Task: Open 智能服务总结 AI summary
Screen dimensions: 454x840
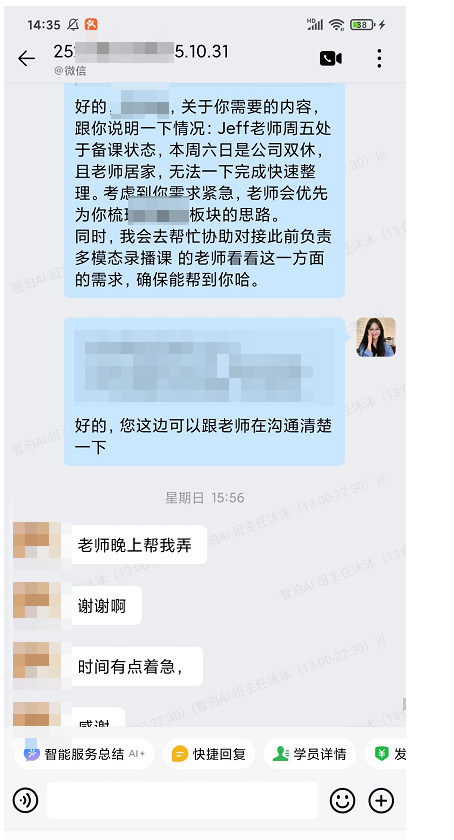Action: (84, 754)
